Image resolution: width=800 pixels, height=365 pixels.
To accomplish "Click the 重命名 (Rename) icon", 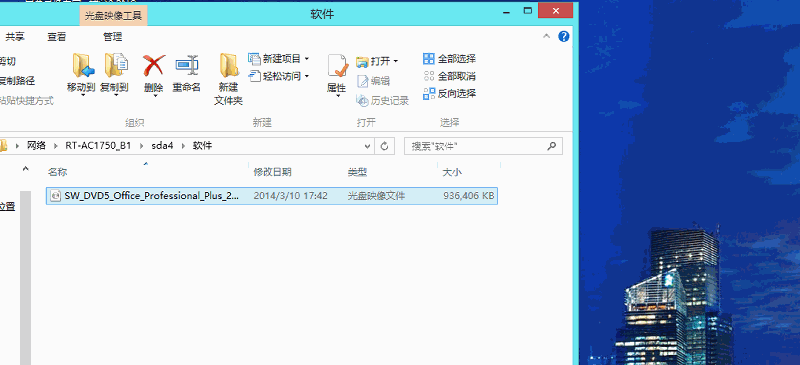I will click(186, 65).
